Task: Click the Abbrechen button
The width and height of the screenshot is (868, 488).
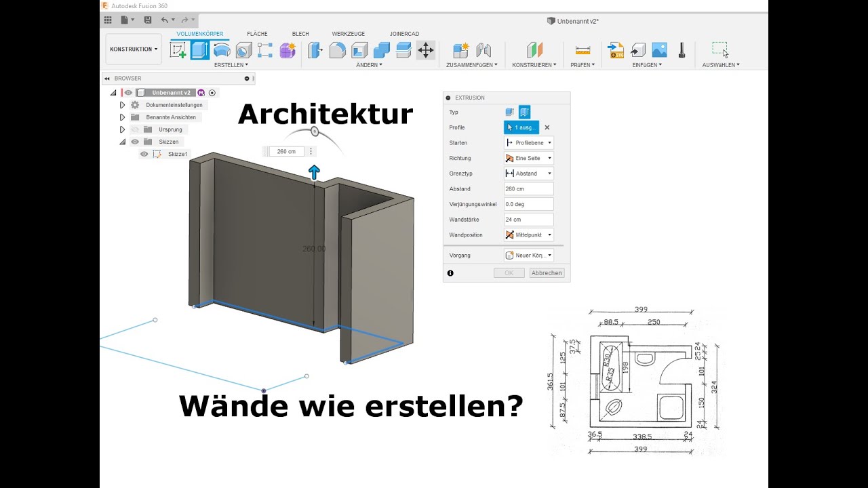Action: [547, 273]
